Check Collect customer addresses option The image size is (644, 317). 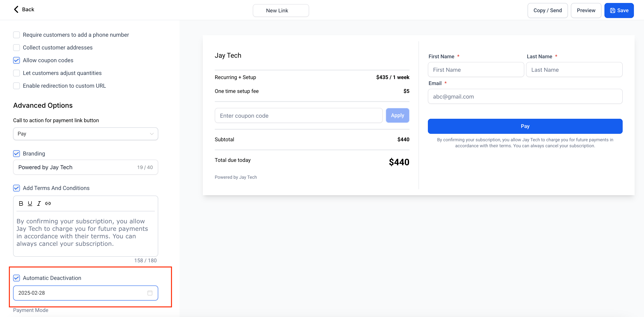16,48
